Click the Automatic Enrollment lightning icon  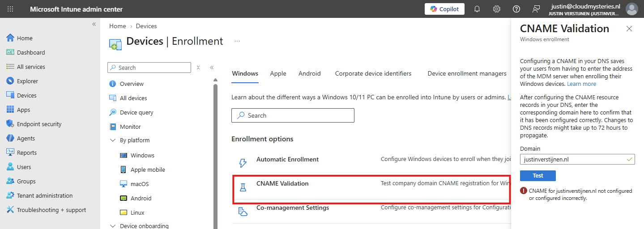(x=243, y=163)
